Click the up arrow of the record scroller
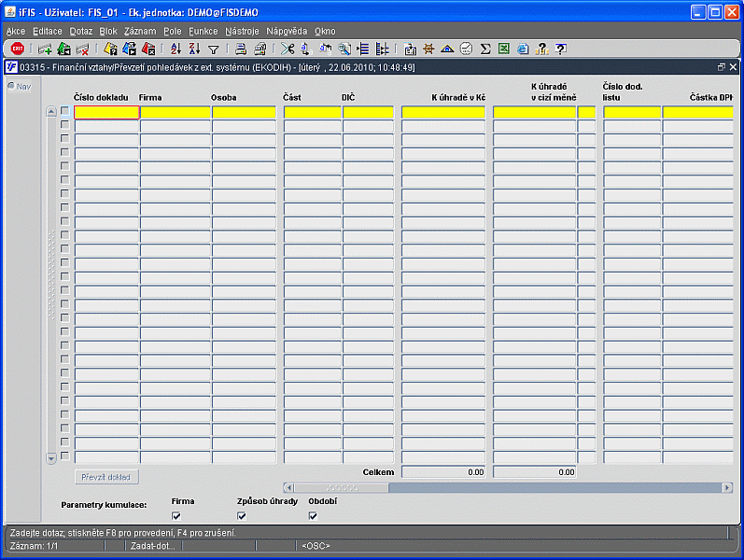744x560 pixels. (x=51, y=112)
